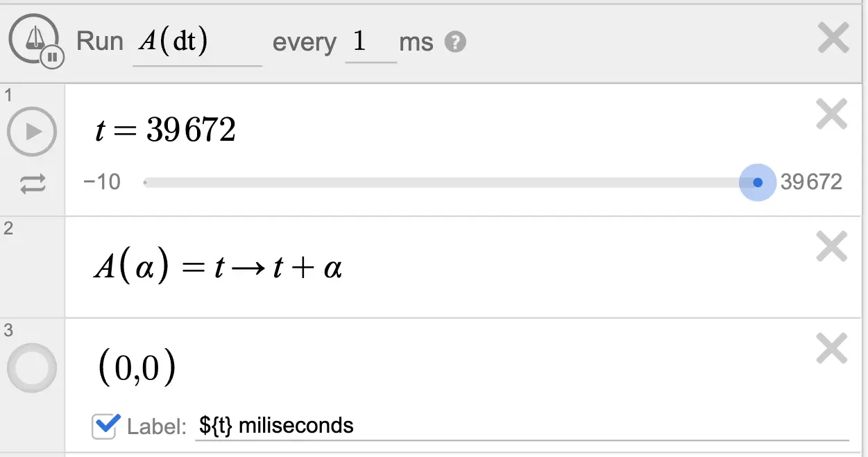Uncheck the Label checkbox
The height and width of the screenshot is (457, 868).
pyautogui.click(x=105, y=426)
